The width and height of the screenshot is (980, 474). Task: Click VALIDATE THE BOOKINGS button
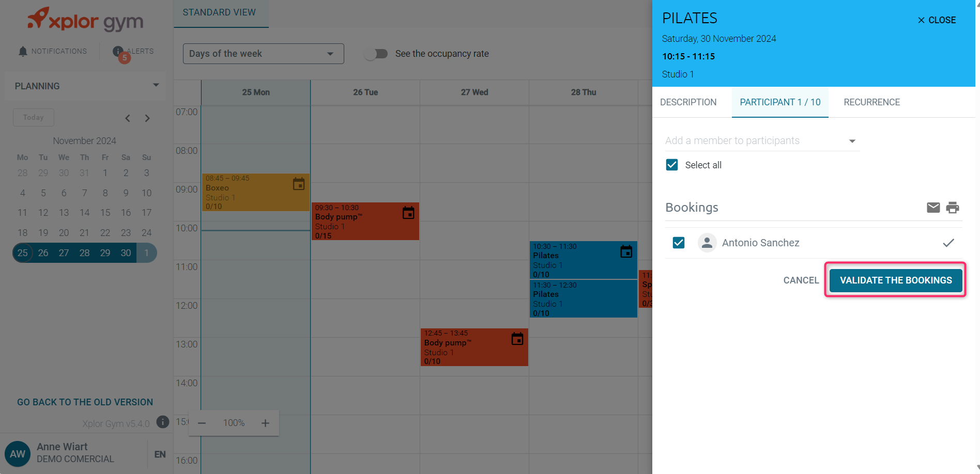coord(896,280)
